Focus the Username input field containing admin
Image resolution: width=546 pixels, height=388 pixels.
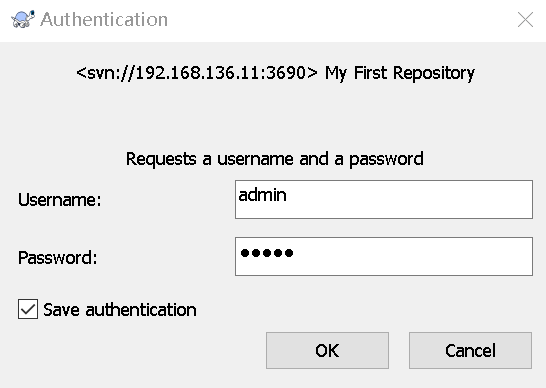384,199
